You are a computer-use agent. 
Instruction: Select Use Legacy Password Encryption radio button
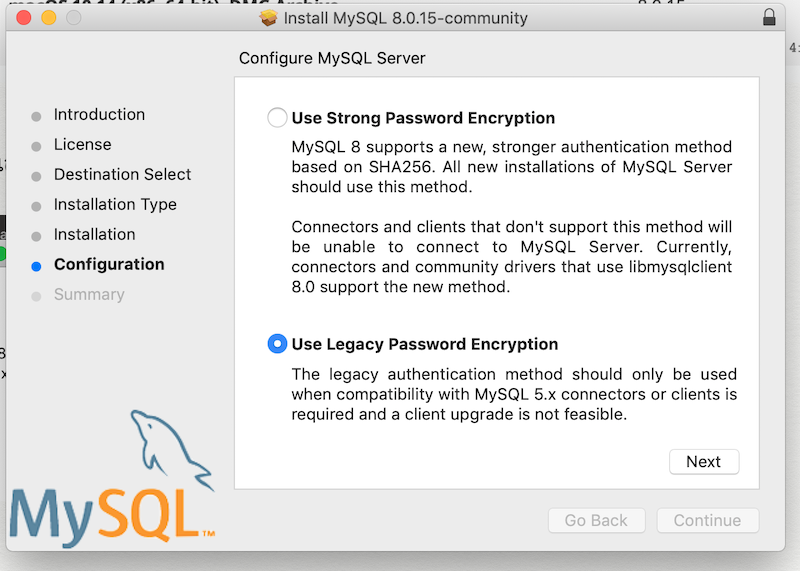click(x=277, y=344)
